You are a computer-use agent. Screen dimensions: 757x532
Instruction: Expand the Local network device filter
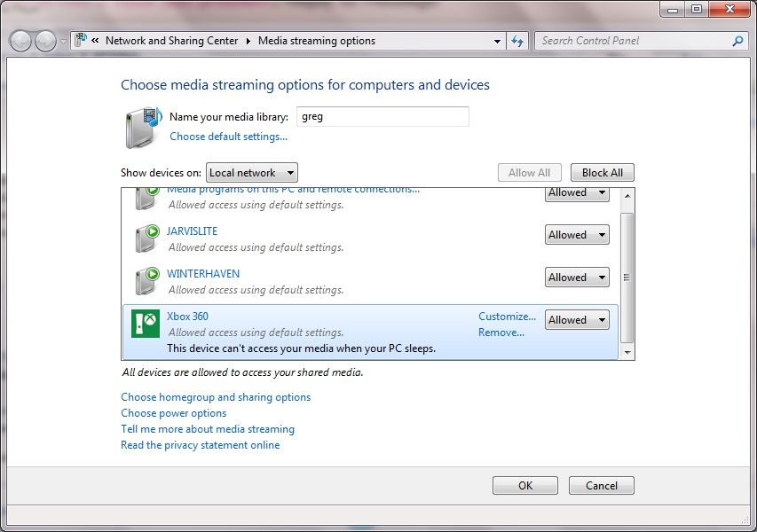(252, 173)
